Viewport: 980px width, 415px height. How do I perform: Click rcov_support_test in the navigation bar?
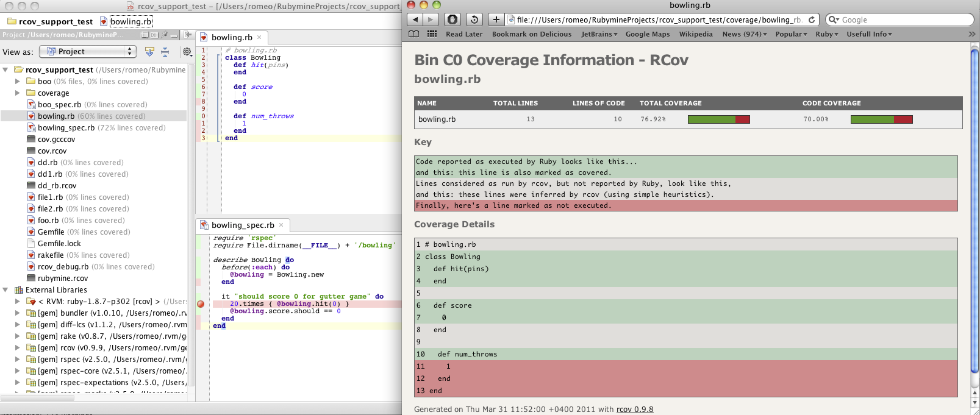pos(50,21)
